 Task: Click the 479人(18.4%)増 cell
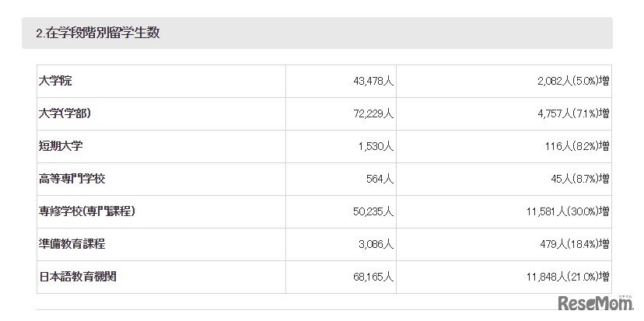[573, 244]
